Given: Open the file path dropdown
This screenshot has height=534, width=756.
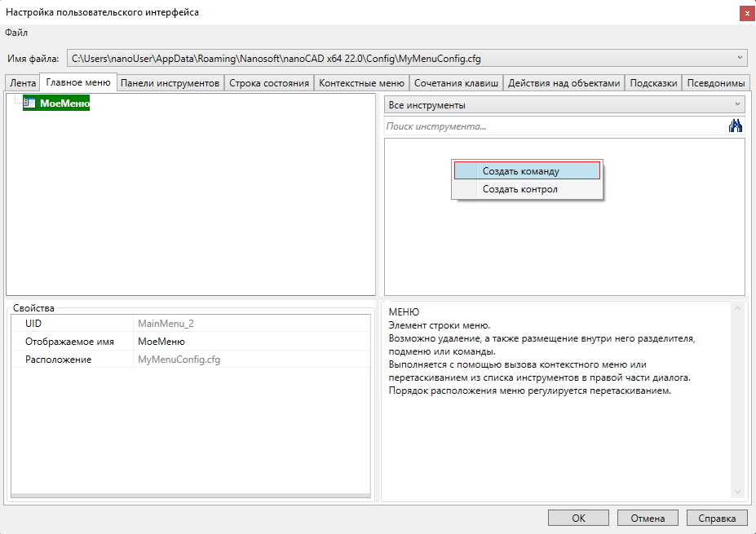Looking at the screenshot, I should 739,58.
